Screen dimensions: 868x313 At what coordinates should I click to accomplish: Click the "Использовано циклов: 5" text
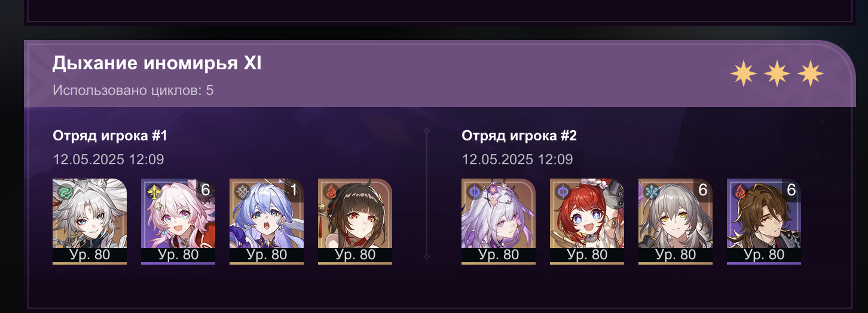[x=133, y=91]
